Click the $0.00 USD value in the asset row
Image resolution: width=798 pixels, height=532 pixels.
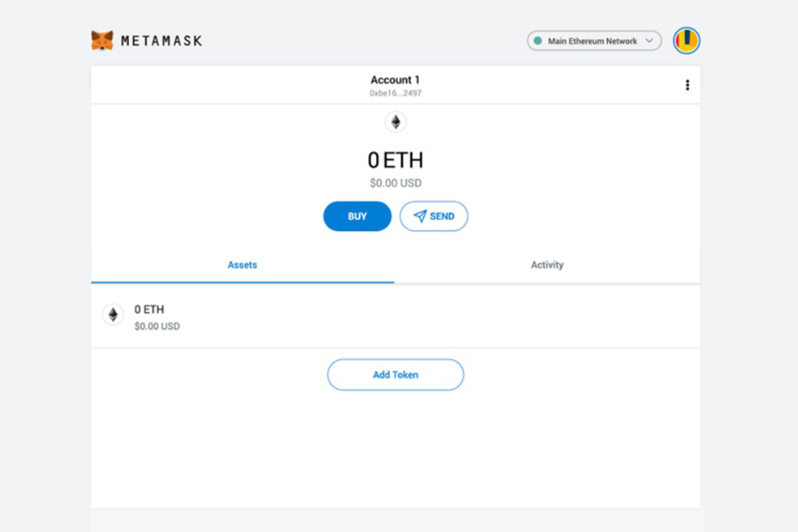tap(157, 327)
